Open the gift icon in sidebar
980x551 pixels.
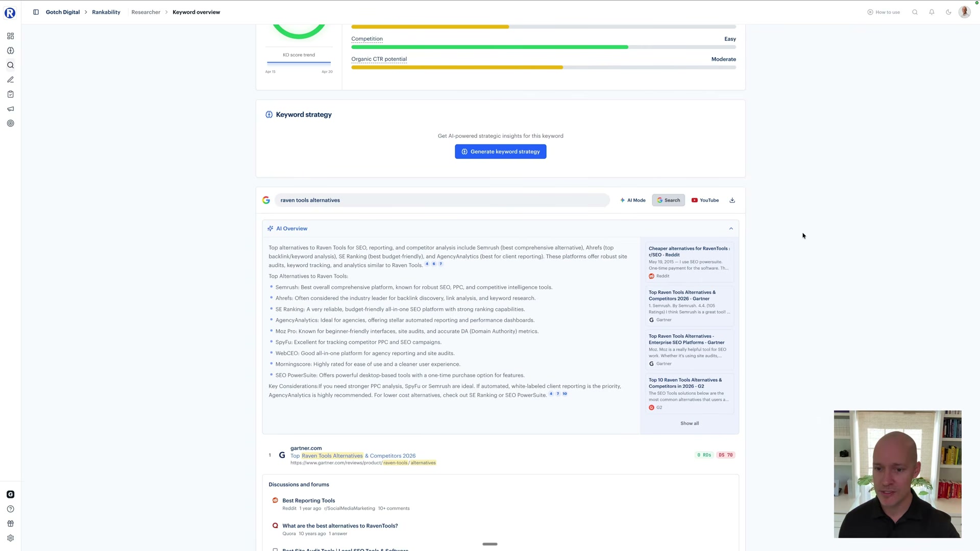(10, 523)
